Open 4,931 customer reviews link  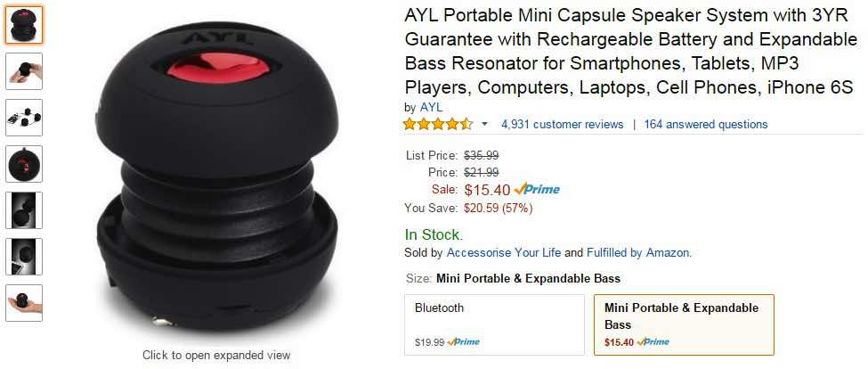(x=562, y=124)
